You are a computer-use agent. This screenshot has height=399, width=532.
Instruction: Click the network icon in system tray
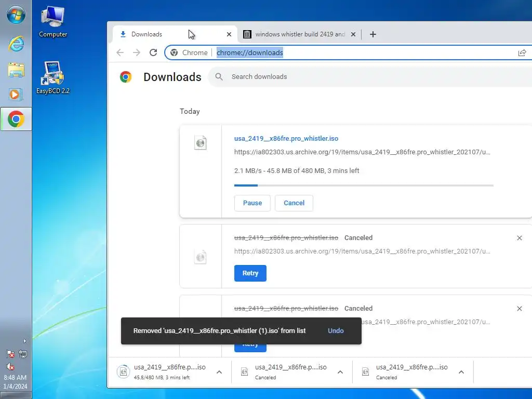tap(23, 354)
